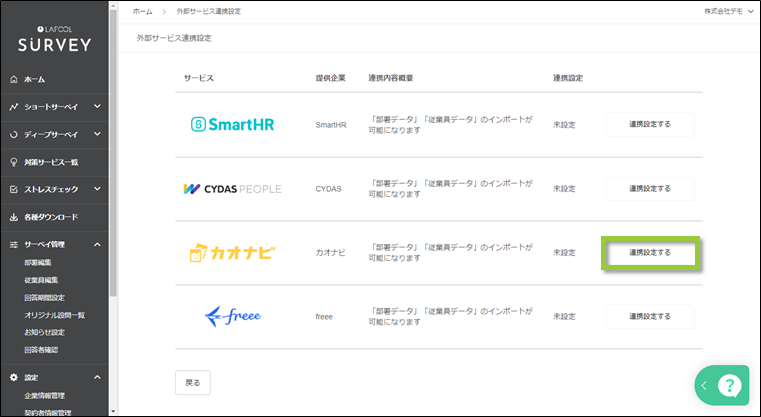Click 連携設定する for カオナビ

[x=649, y=253]
